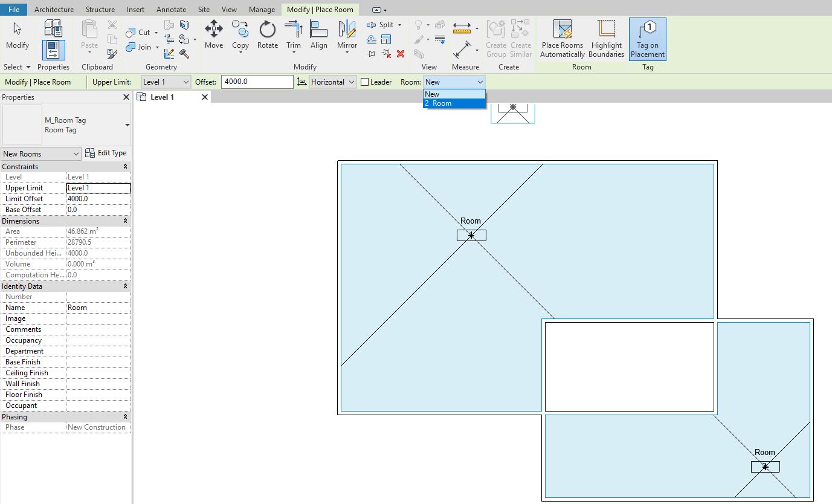This screenshot has height=504, width=832.
Task: Open the New Rooms filter dropdown
Action: pyautogui.click(x=41, y=154)
